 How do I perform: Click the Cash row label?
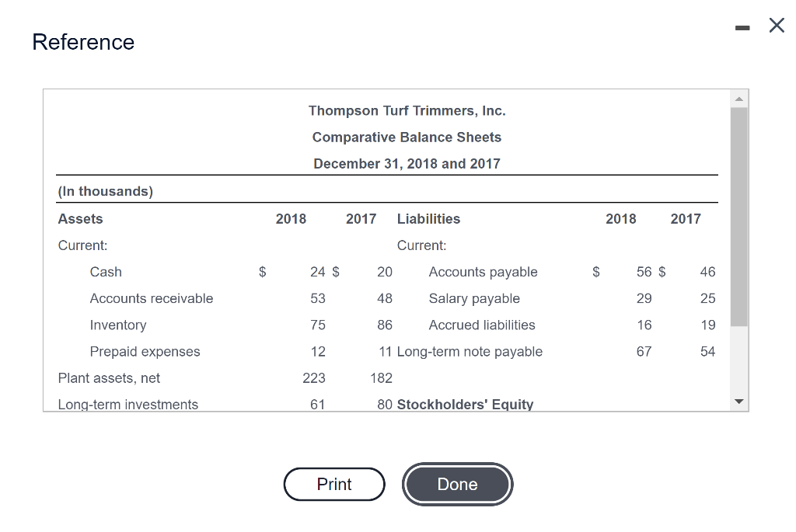pos(106,272)
